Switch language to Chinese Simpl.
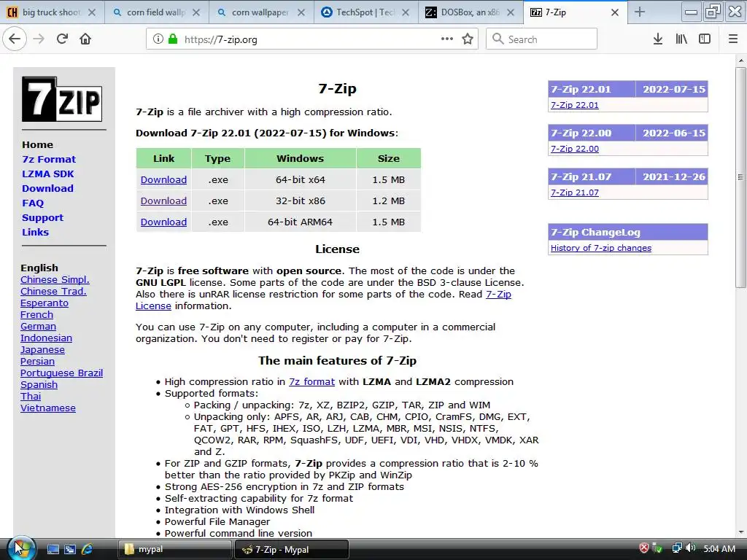This screenshot has width=747, height=560. point(55,279)
